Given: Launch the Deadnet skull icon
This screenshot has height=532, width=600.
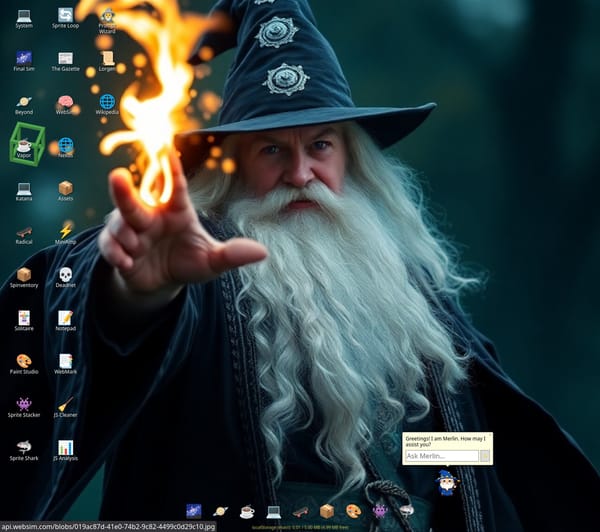Looking at the screenshot, I should tap(65, 278).
